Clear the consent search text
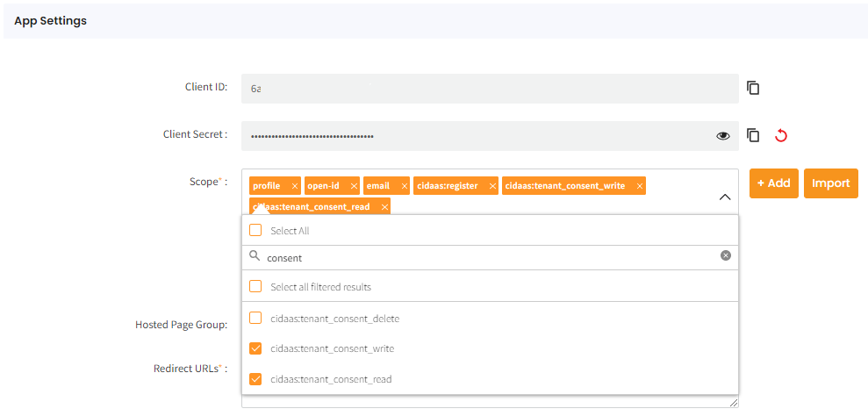Screen dimensions: 868x416 (726, 255)
